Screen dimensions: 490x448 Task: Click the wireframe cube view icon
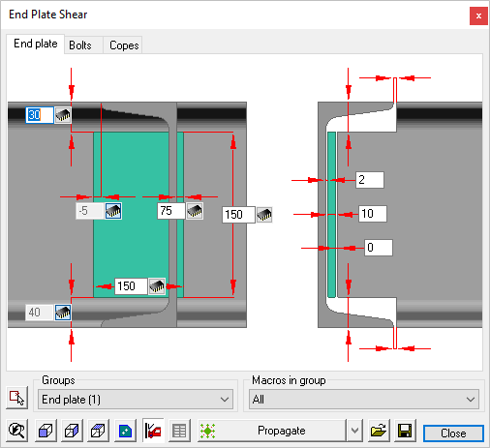[98, 431]
